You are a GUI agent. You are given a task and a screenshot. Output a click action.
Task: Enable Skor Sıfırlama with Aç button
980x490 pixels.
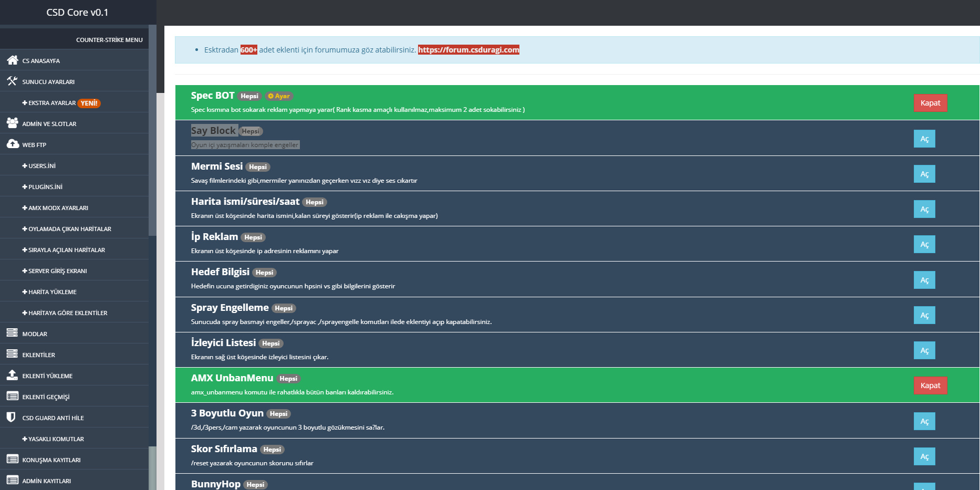pos(924,456)
